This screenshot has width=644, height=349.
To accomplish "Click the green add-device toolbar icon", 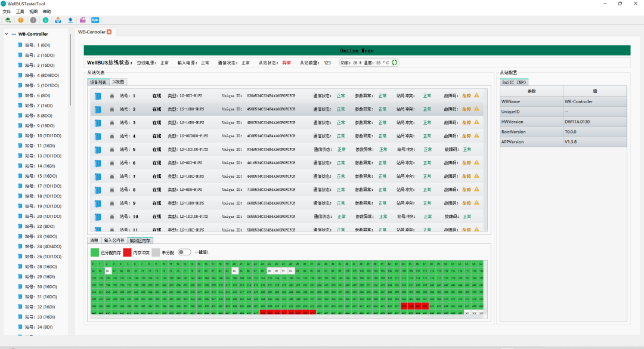I will [x=8, y=20].
